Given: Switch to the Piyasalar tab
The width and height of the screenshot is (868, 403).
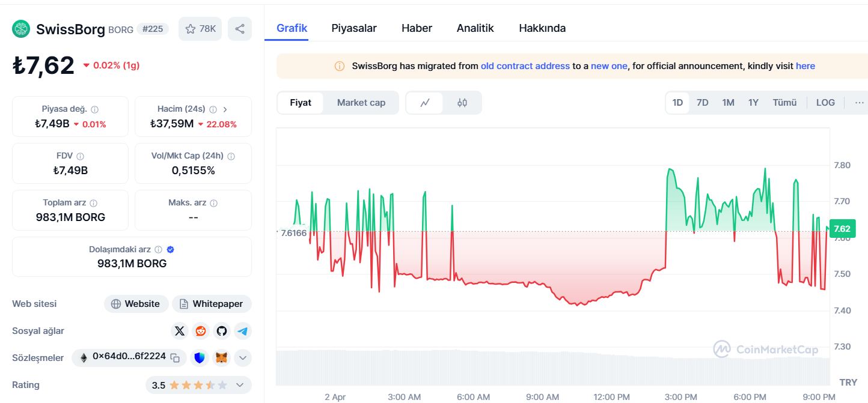Looking at the screenshot, I should click(x=354, y=28).
